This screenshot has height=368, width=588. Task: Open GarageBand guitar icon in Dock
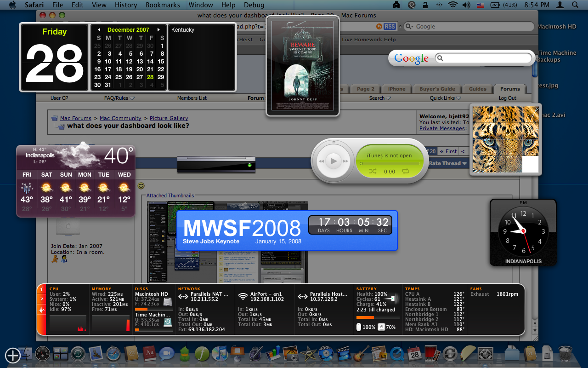click(361, 354)
